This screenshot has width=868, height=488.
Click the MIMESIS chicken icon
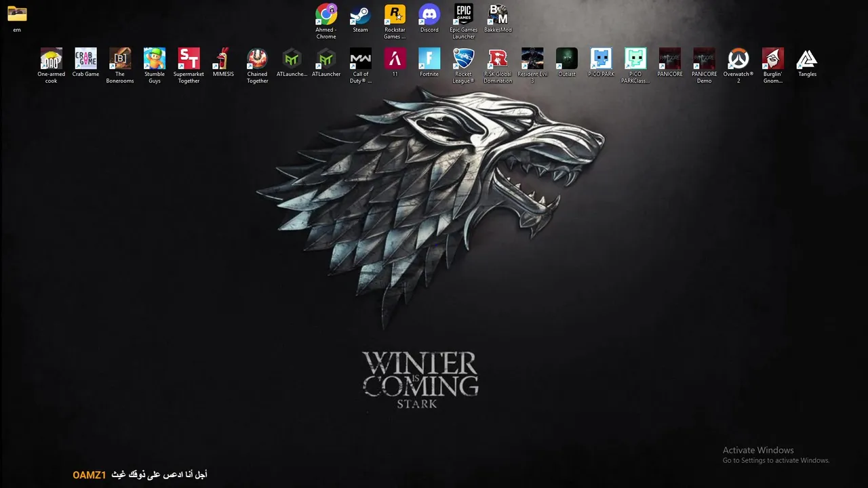[x=223, y=58]
